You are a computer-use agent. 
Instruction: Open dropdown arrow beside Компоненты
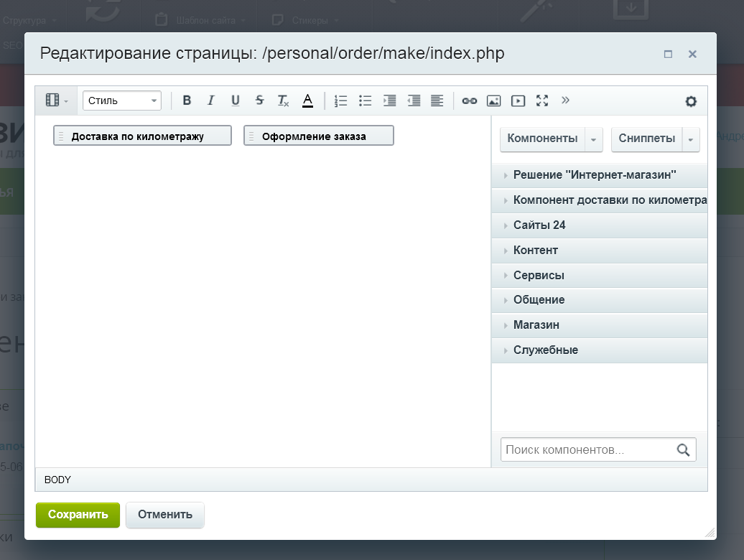click(x=593, y=139)
